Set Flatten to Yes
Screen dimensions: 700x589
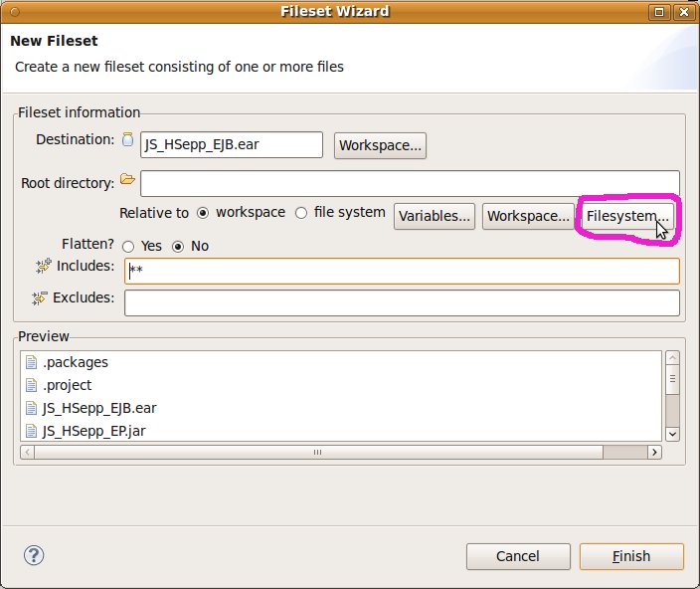[128, 246]
